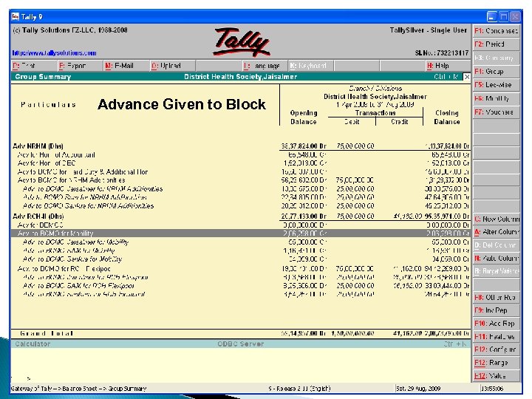Open the F2: Period option
The image size is (532, 399).
[x=496, y=44]
